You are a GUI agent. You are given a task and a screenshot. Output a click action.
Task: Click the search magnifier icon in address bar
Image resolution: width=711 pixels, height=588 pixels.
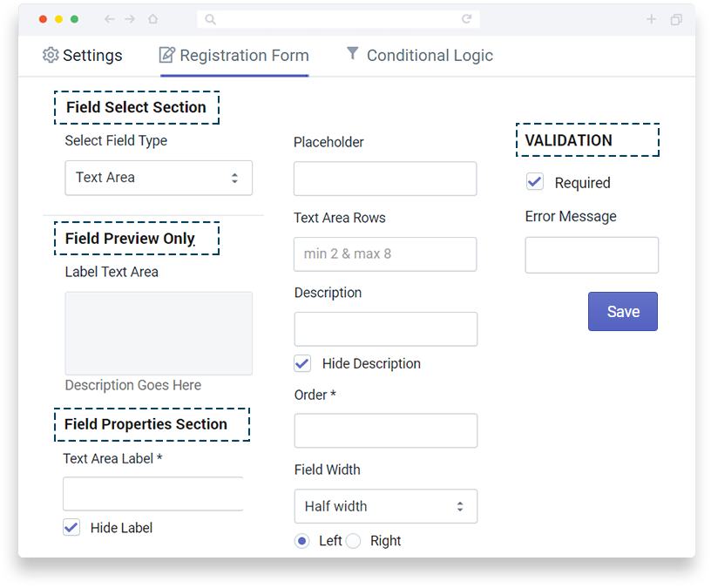(210, 19)
